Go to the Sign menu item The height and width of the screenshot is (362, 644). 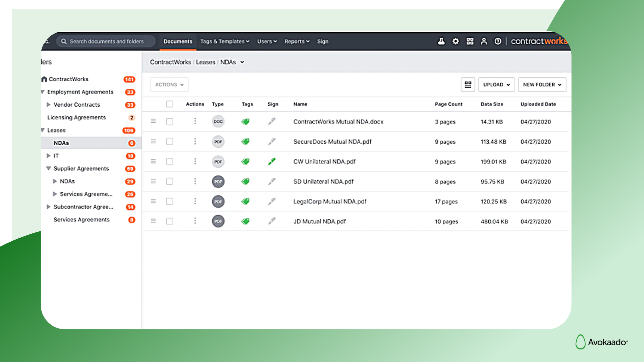coord(323,41)
